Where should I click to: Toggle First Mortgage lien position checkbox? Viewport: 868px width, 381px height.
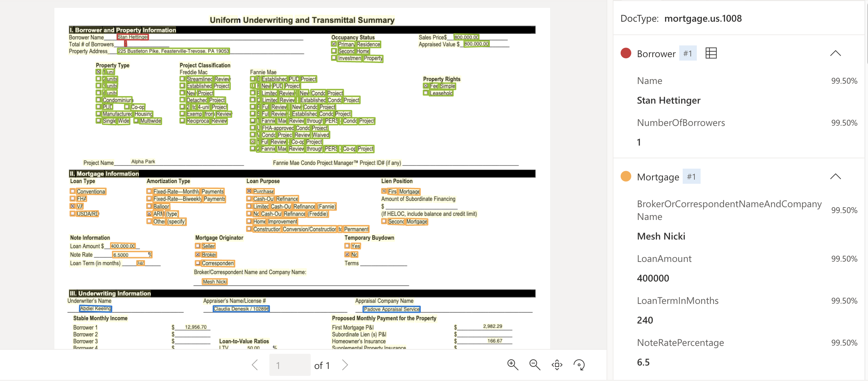pos(383,191)
